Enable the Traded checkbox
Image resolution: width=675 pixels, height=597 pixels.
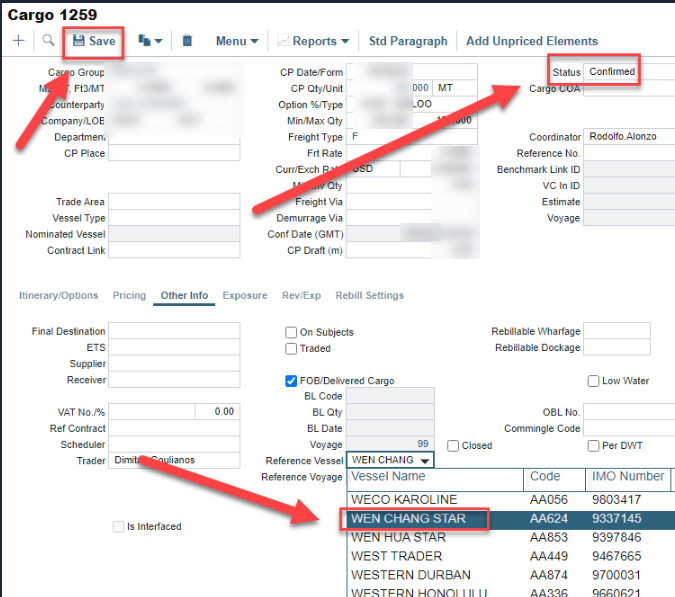(291, 349)
